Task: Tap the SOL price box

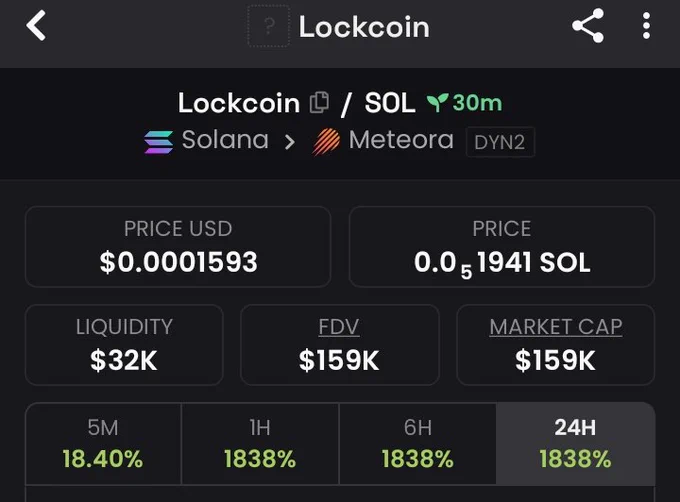Action: click(x=502, y=247)
